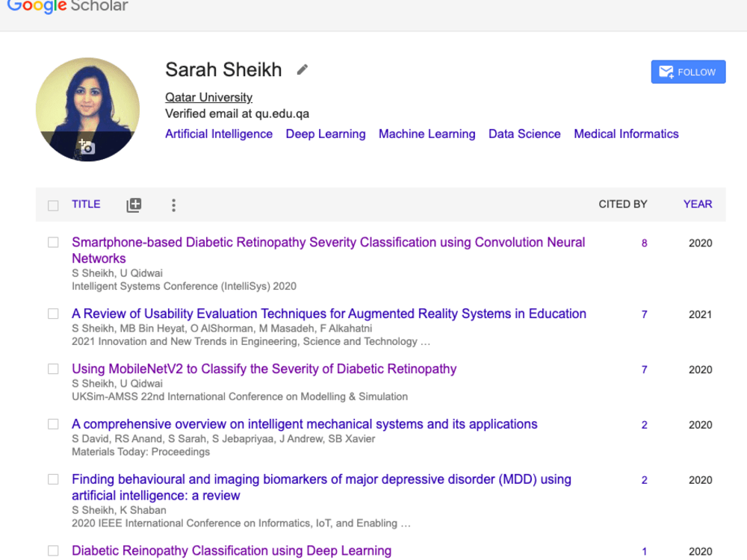Click the add-photo camera icon on profile picture

tap(87, 147)
